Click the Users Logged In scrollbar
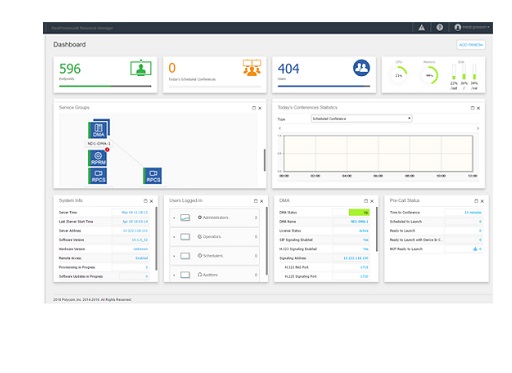The image size is (512, 373). [x=267, y=241]
